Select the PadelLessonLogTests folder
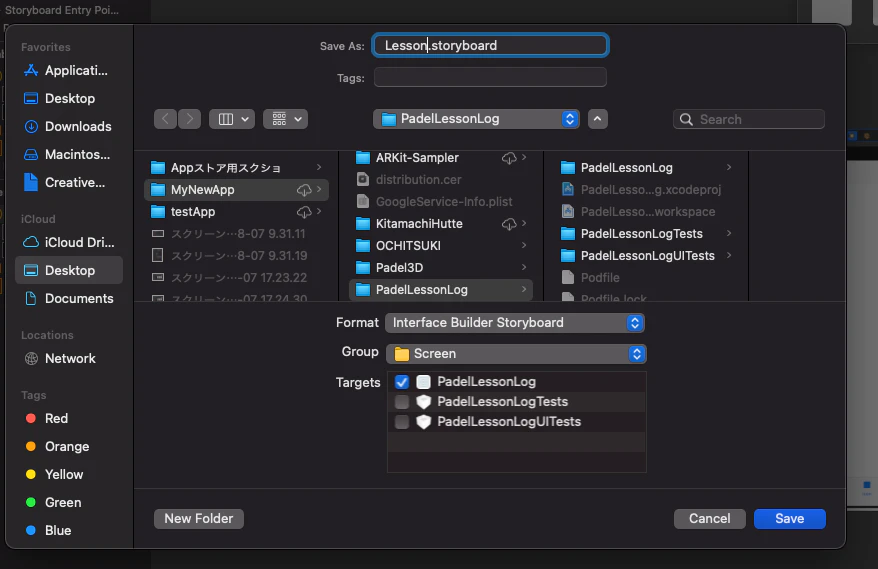This screenshot has height=569, width=878. (x=646, y=234)
